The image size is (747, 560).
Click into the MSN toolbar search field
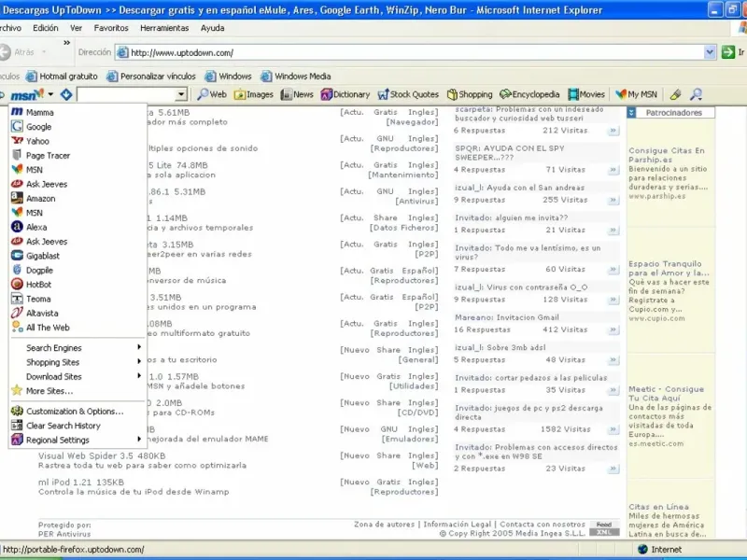tap(126, 95)
